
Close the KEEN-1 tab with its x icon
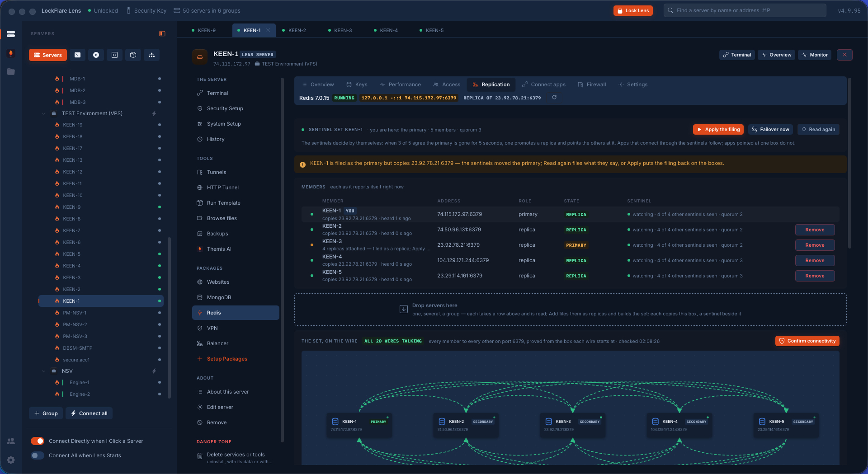[x=268, y=30]
